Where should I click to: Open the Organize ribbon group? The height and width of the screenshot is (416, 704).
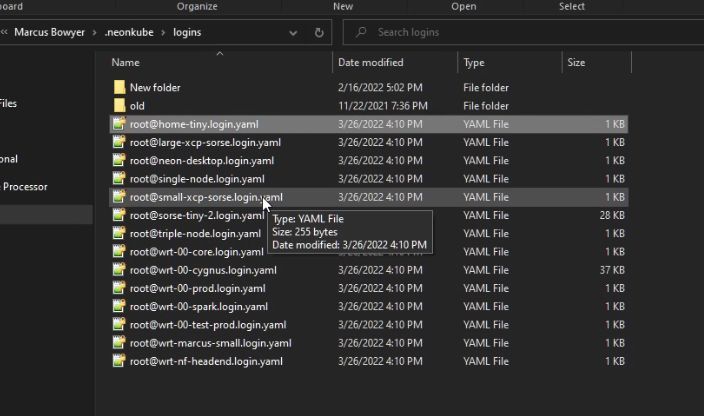coord(197,6)
